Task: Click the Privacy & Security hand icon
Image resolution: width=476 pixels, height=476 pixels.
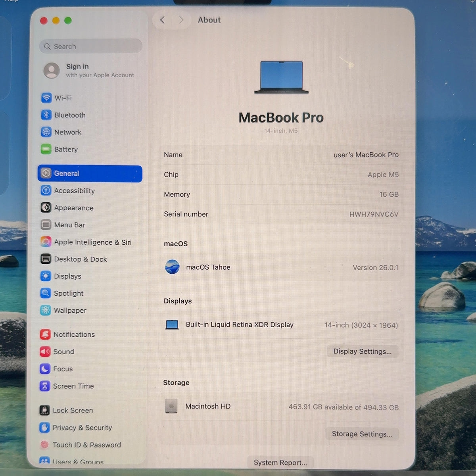Action: point(44,428)
